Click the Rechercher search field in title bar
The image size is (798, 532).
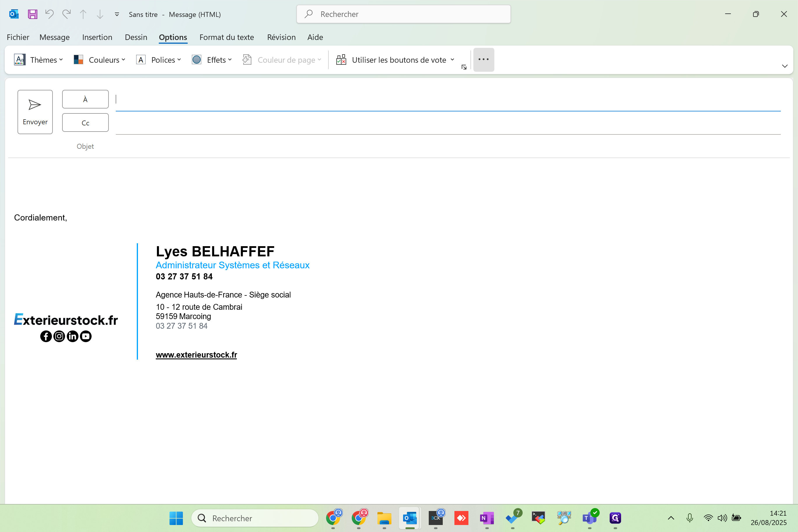tap(403, 14)
